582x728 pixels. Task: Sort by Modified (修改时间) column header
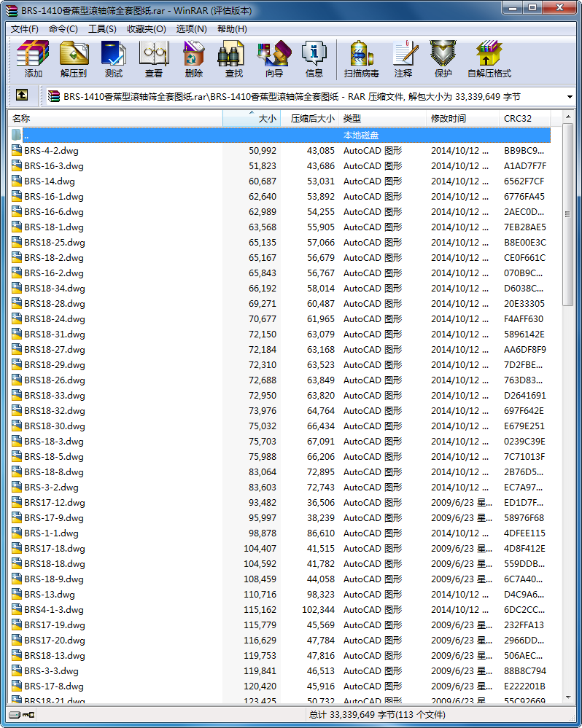click(x=462, y=118)
